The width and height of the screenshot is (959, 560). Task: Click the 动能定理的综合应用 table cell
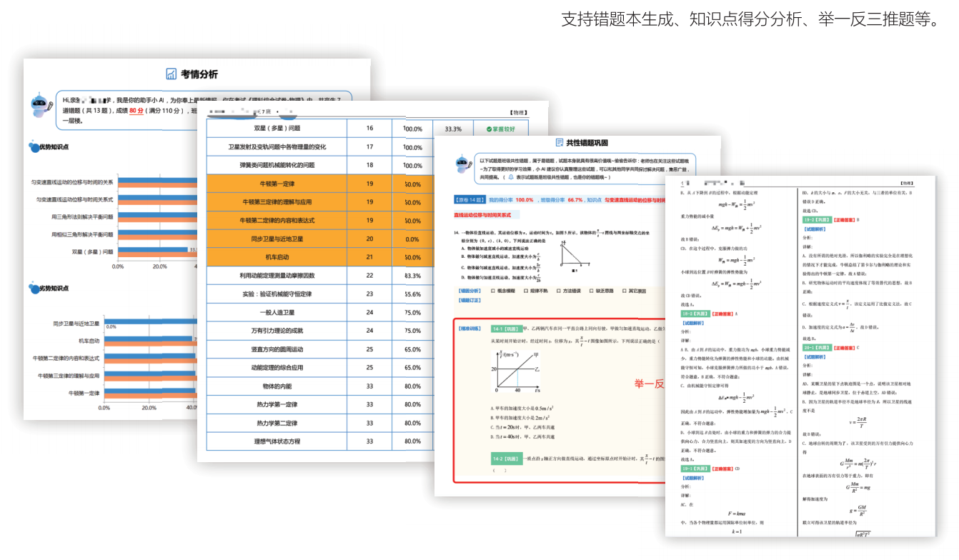tap(277, 368)
